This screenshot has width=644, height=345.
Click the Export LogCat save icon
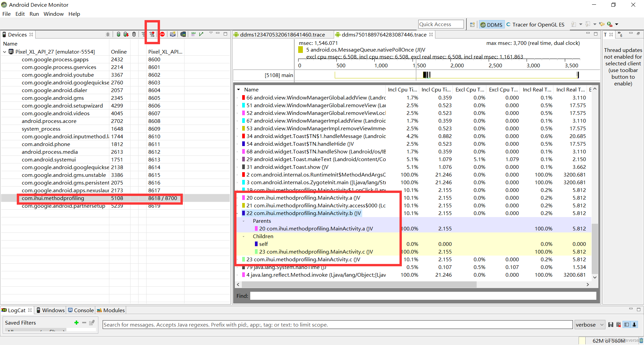pyautogui.click(x=611, y=325)
